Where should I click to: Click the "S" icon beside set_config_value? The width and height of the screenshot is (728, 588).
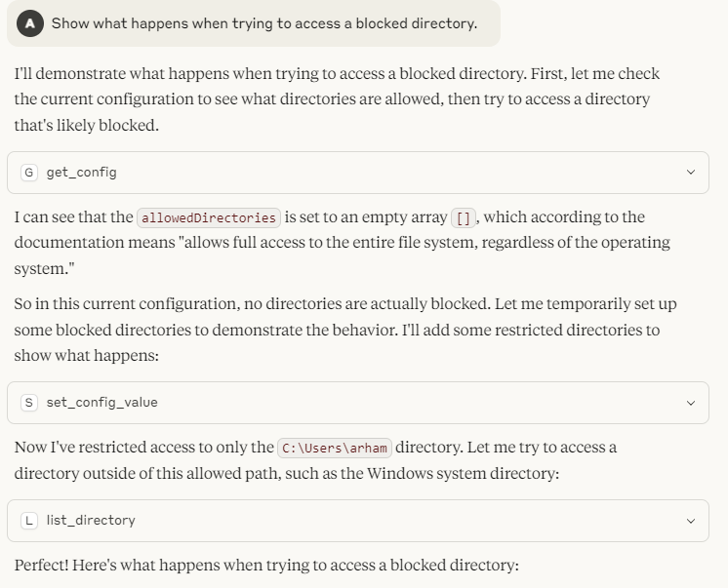tap(29, 402)
